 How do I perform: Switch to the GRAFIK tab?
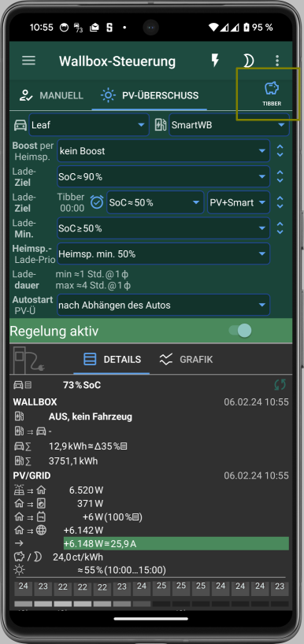pos(186,360)
